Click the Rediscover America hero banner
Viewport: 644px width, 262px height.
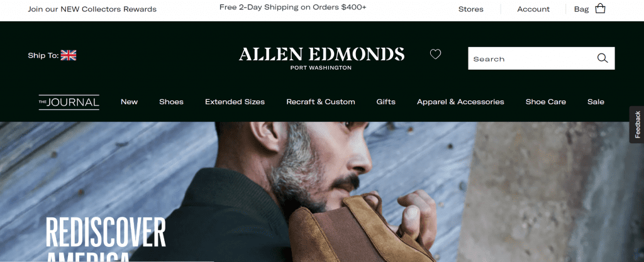click(x=322, y=192)
